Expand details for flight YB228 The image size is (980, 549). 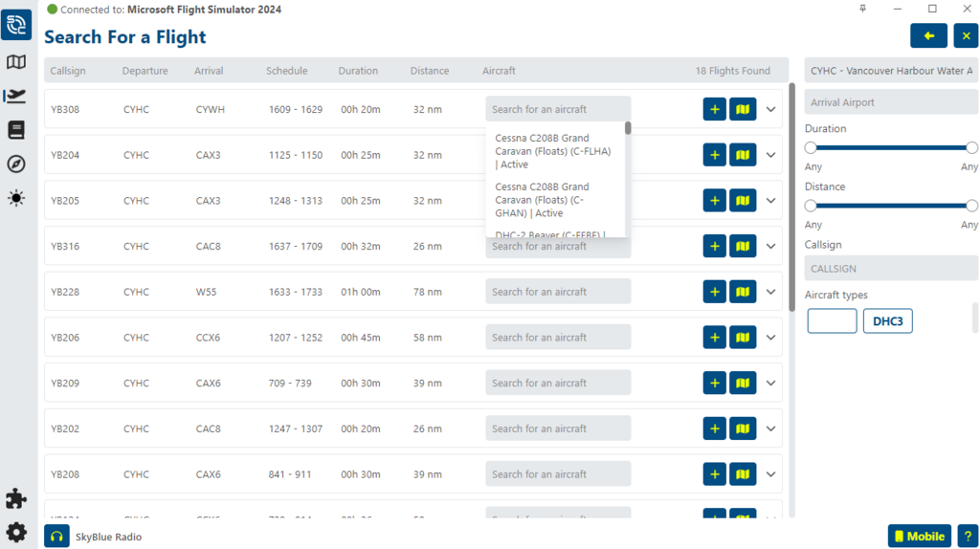(x=770, y=292)
